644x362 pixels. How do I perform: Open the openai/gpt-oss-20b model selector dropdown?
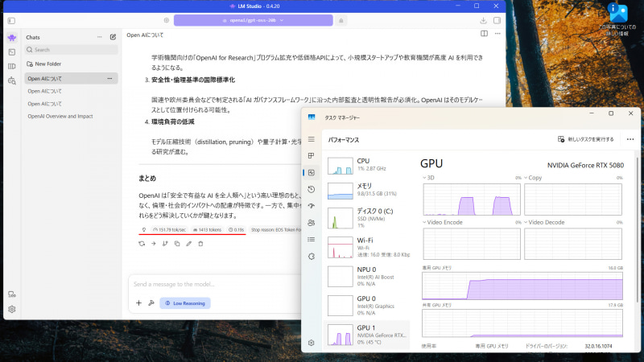tap(253, 20)
